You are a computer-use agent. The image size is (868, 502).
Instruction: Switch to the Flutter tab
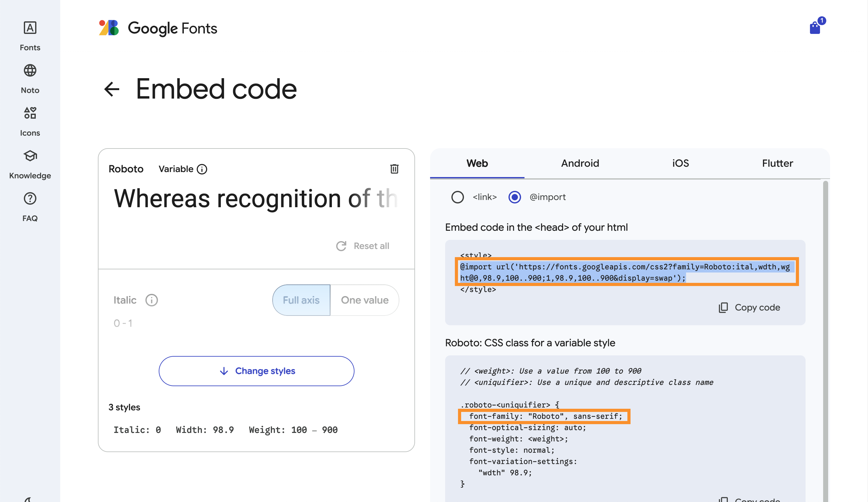pyautogui.click(x=777, y=164)
